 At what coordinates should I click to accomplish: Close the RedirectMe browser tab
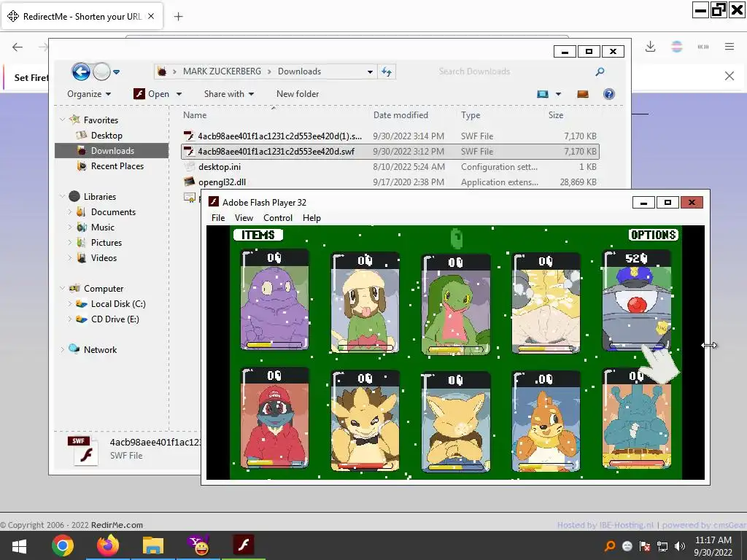(x=151, y=16)
